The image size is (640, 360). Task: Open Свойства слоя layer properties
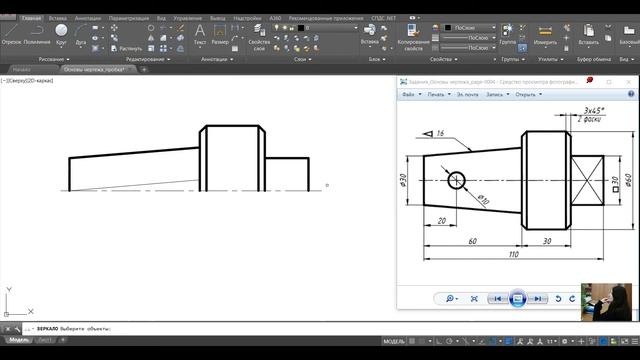point(259,37)
